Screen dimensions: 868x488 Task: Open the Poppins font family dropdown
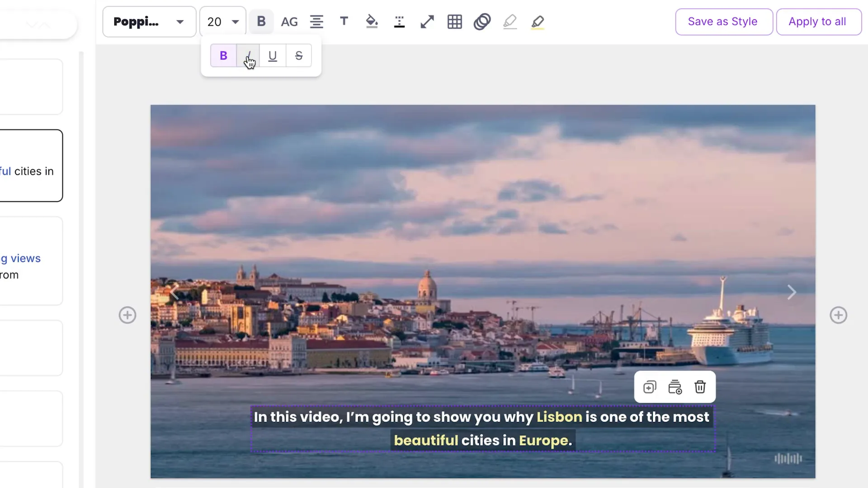(149, 22)
